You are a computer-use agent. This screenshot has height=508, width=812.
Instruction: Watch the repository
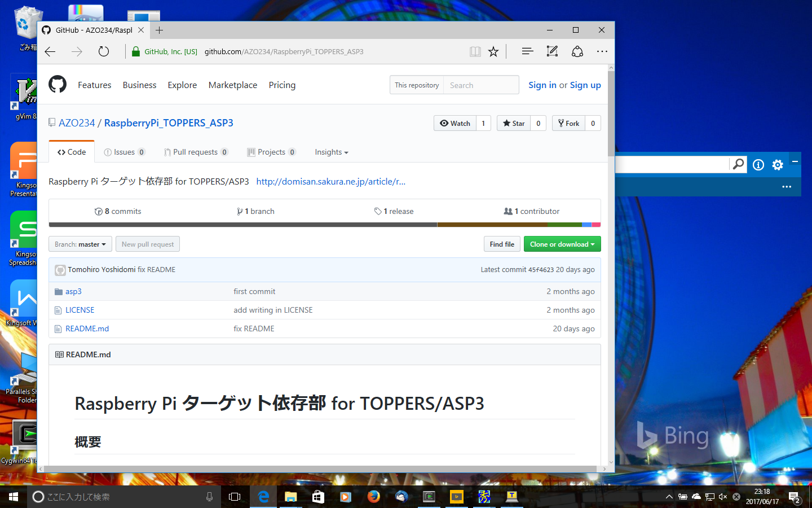click(455, 123)
